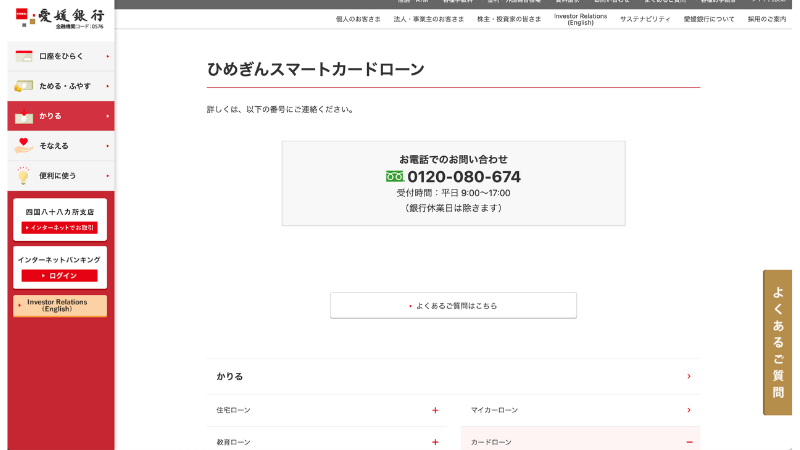Go to 個人のお客さま tab
The width and height of the screenshot is (800, 450).
[358, 19]
